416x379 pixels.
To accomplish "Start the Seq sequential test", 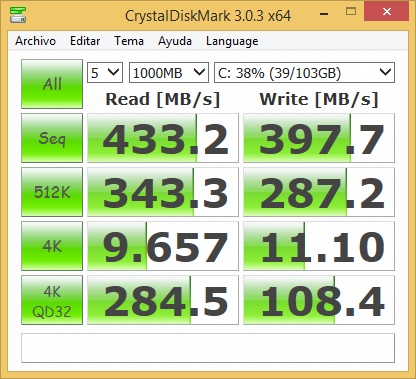I will [52, 138].
